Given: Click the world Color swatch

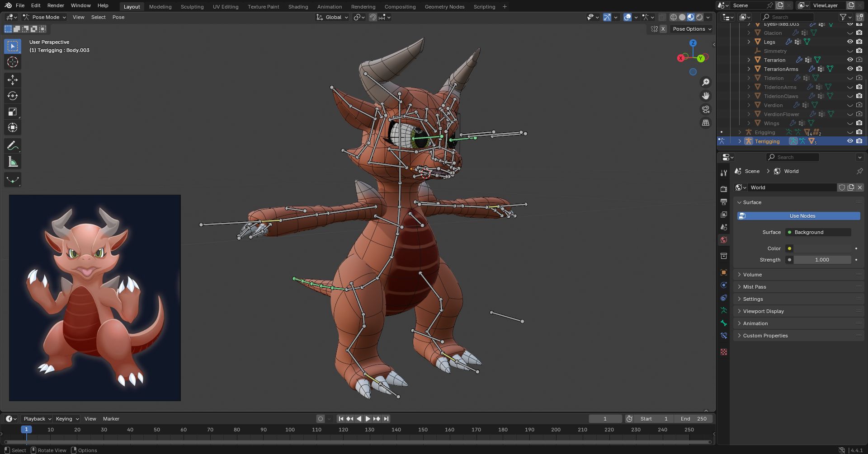Looking at the screenshot, I should click(823, 248).
